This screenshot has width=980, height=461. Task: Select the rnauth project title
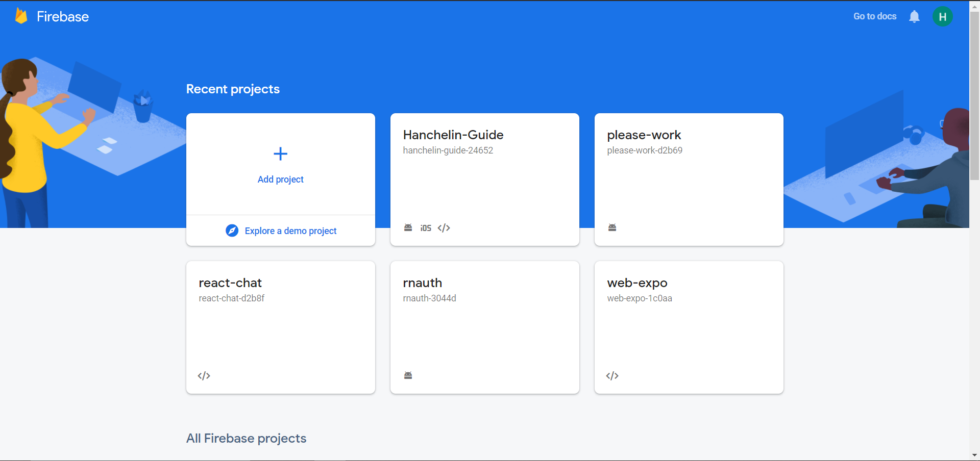tap(422, 283)
